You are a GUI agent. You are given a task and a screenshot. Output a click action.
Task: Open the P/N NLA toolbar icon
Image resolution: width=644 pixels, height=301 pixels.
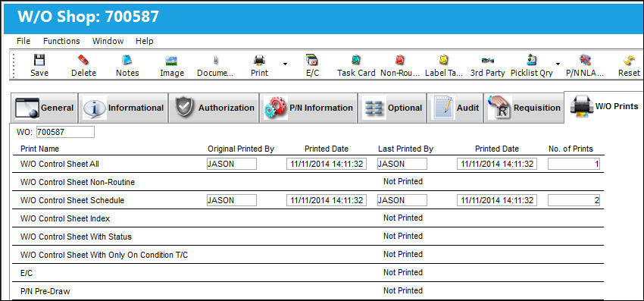click(x=585, y=61)
